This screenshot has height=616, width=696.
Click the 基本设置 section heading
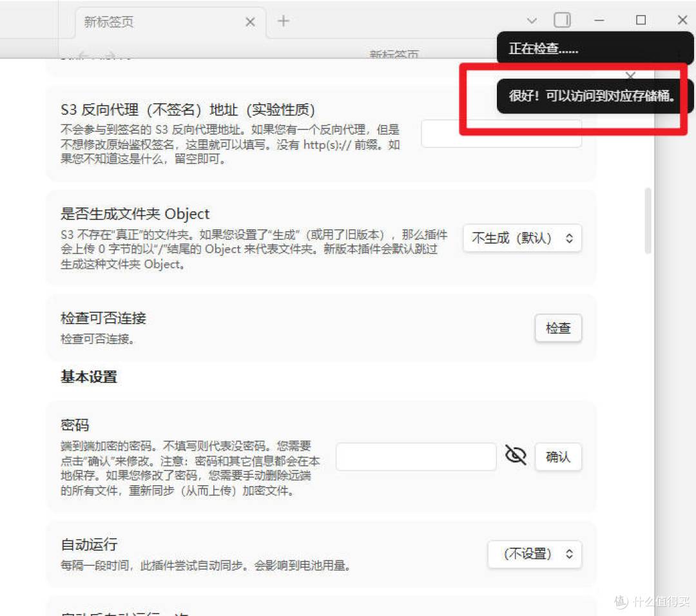click(89, 377)
